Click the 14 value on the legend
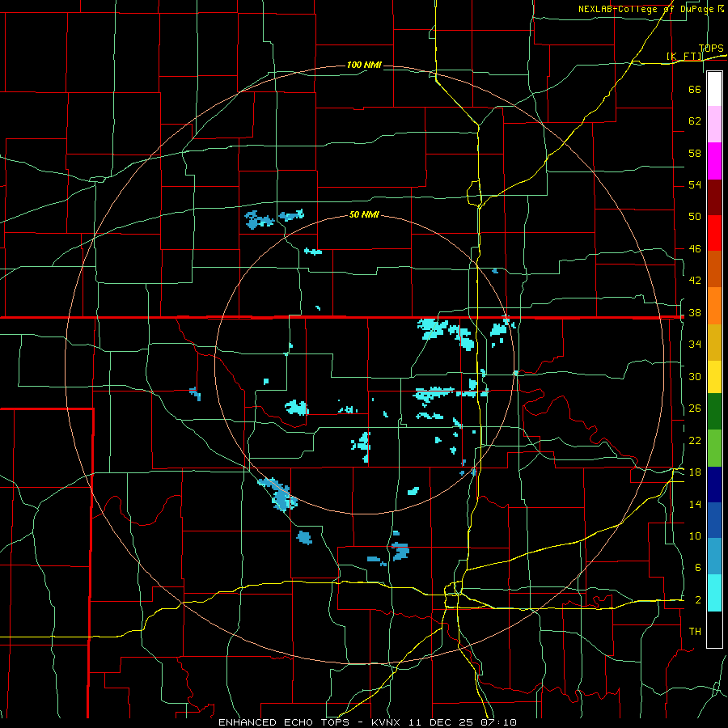 pos(695,504)
